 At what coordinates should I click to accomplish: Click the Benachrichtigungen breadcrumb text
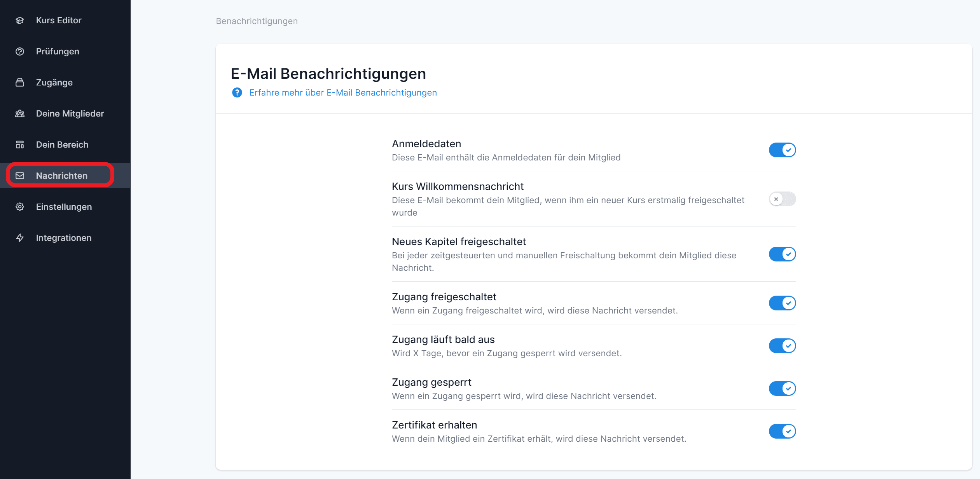257,21
